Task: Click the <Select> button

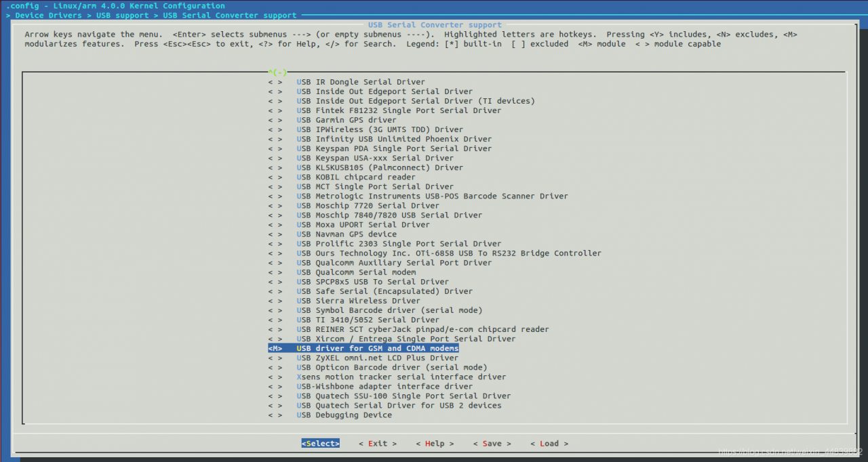Action: [x=321, y=444]
